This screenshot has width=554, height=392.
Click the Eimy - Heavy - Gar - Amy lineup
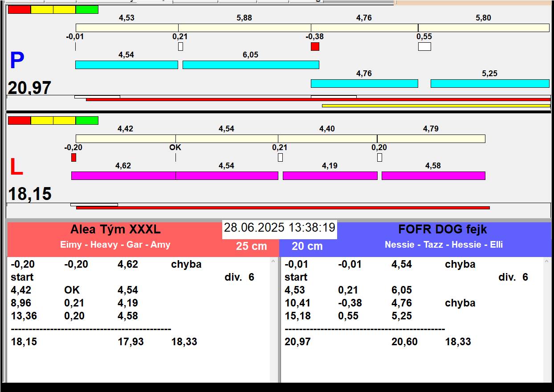point(115,245)
